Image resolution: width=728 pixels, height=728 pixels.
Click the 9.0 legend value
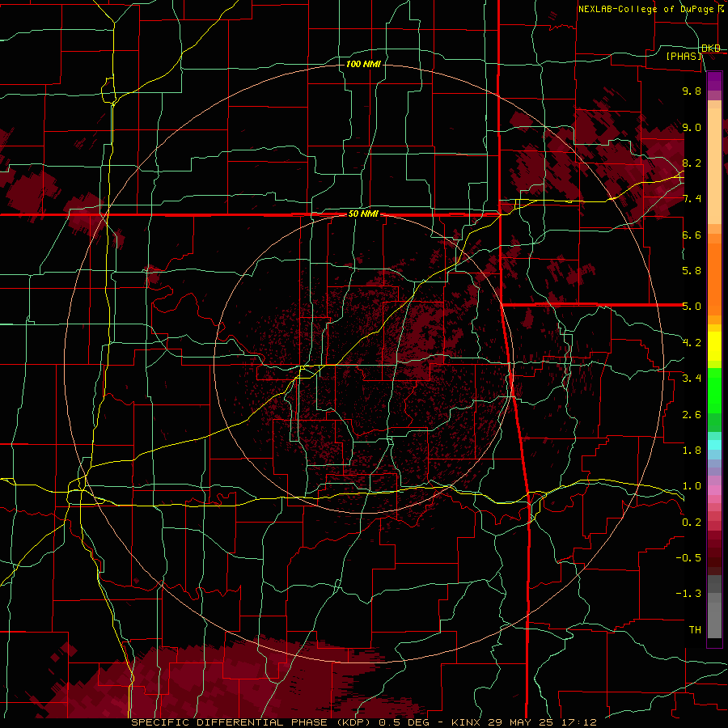692,127
